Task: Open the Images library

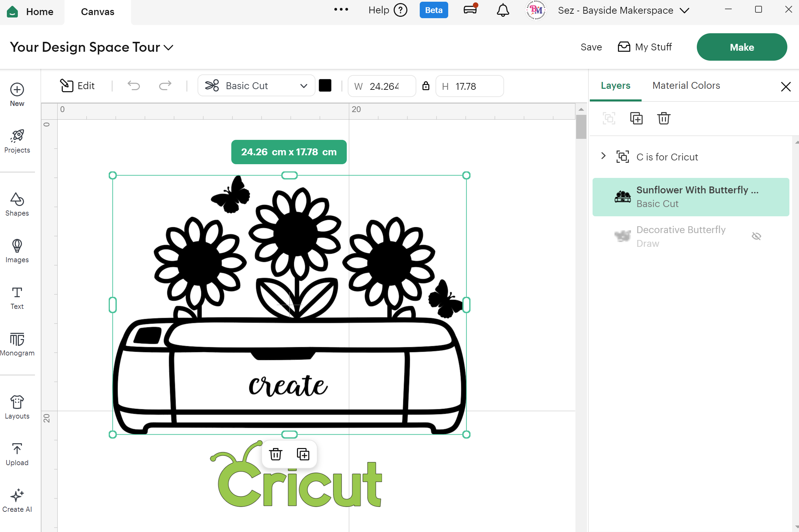Action: [17, 251]
